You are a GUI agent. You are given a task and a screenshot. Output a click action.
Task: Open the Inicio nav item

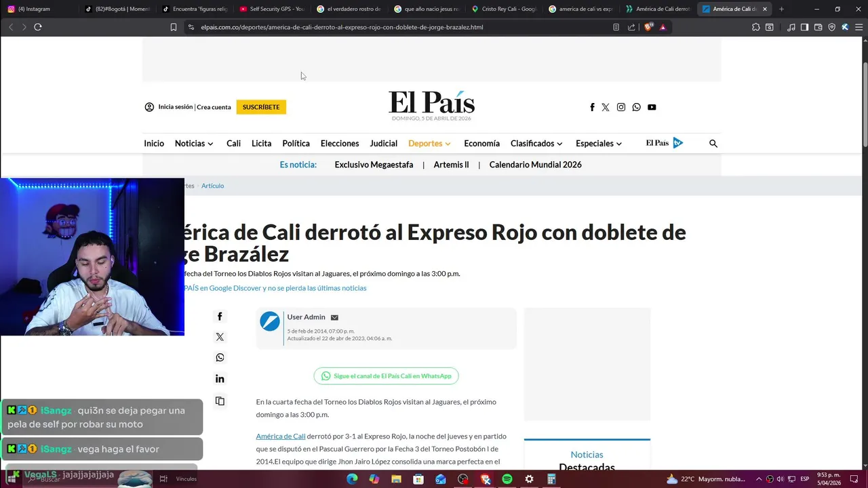154,144
